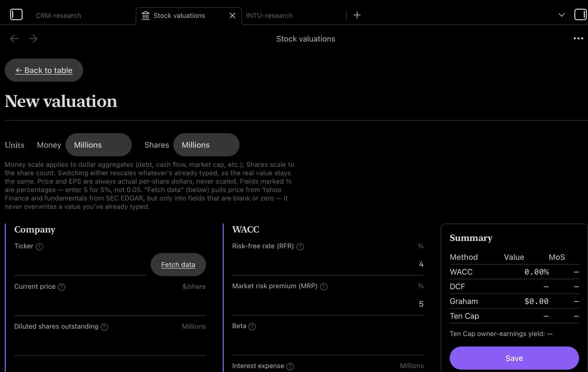Focus the Ticker input field

[80, 264]
